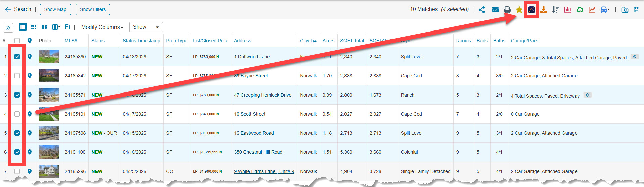644x187 pixels.
Task: Open the pink bar chart statistics icon
Action: point(568,10)
